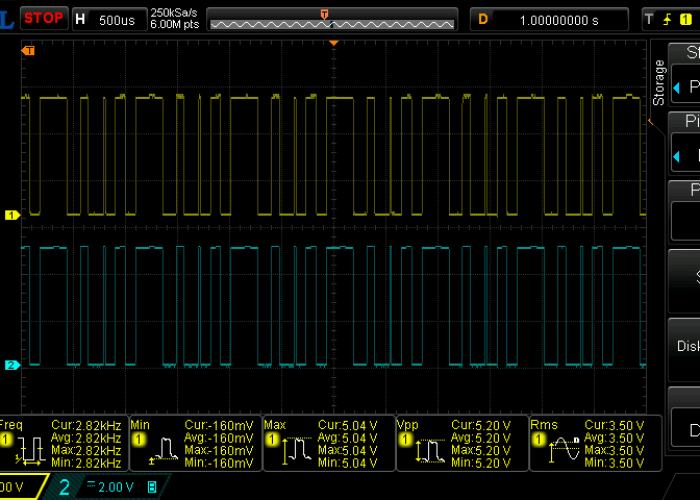Click the Storage menu tab label
The width and height of the screenshot is (700, 500).
[x=658, y=83]
